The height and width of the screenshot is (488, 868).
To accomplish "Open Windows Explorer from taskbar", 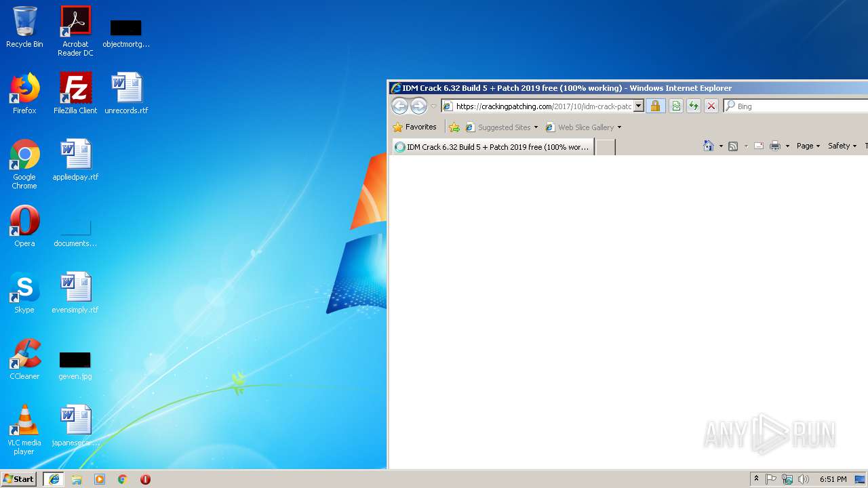I will coord(77,479).
